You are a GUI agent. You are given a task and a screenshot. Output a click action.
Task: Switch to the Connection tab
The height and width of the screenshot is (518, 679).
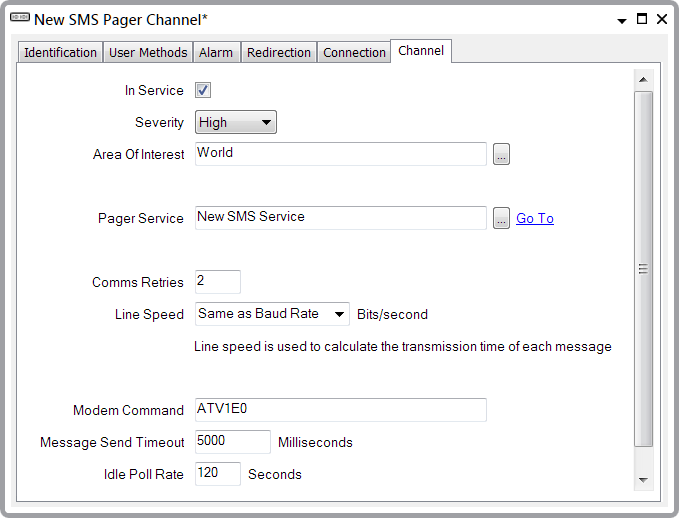[x=354, y=52]
